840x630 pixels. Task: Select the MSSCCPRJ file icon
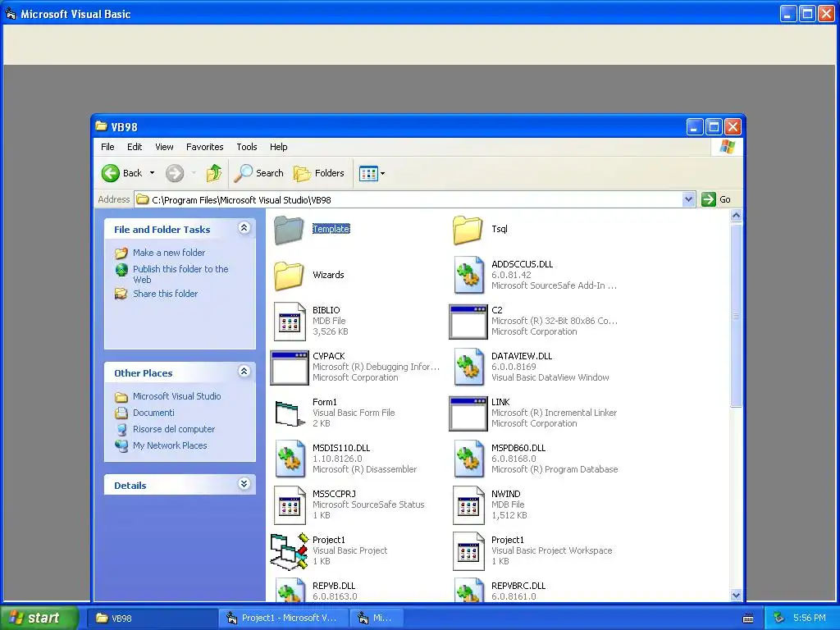(x=290, y=505)
